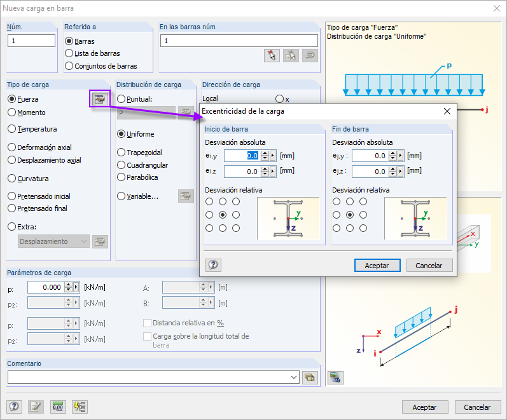Click the reverse bar selection arrow icon
The height and width of the screenshot is (420, 507).
[x=310, y=55]
